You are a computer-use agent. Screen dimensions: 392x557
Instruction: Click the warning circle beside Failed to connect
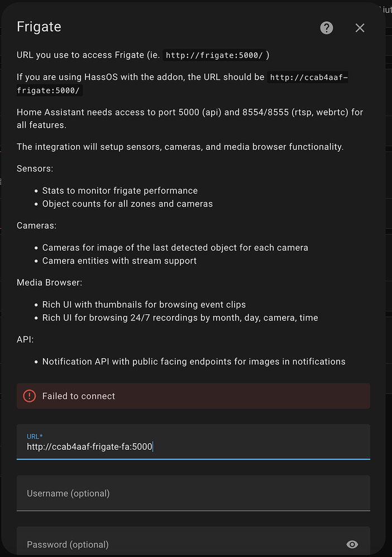pyautogui.click(x=29, y=396)
